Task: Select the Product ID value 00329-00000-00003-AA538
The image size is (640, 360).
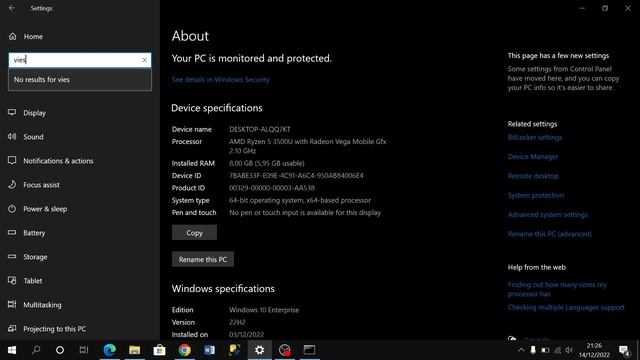Action: click(272, 188)
